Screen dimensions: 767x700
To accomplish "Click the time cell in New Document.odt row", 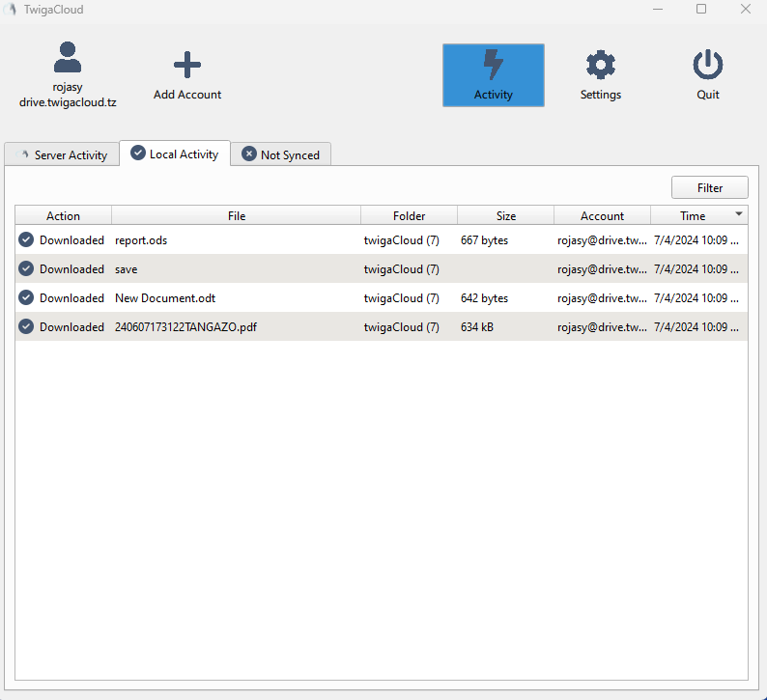I will click(696, 298).
